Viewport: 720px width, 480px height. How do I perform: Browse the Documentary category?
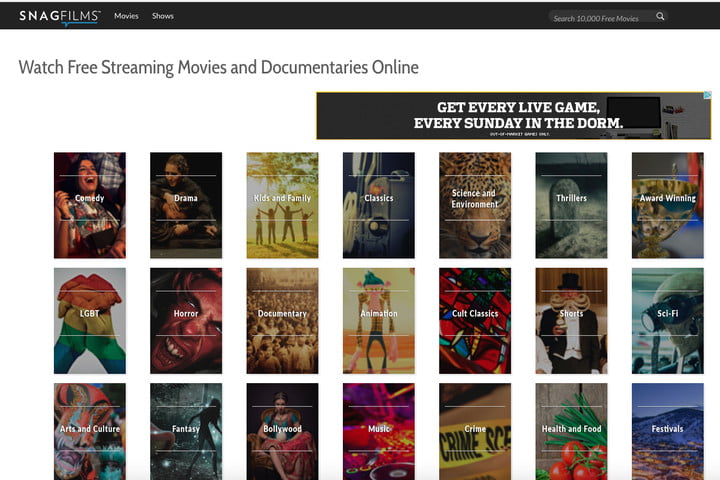click(282, 321)
